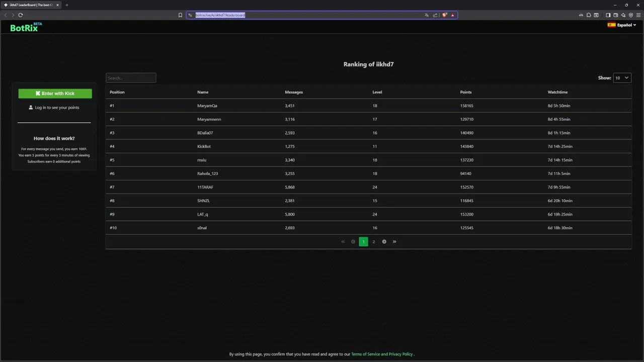644x362 pixels.
Task: Click Log in to see your points
Action: point(54,108)
